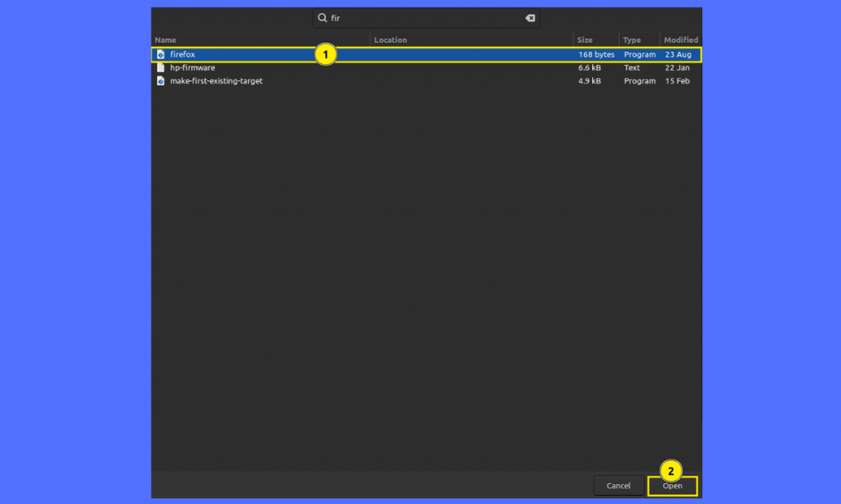Image resolution: width=841 pixels, height=504 pixels.
Task: Select the make-first-existing-target file name
Action: 216,81
